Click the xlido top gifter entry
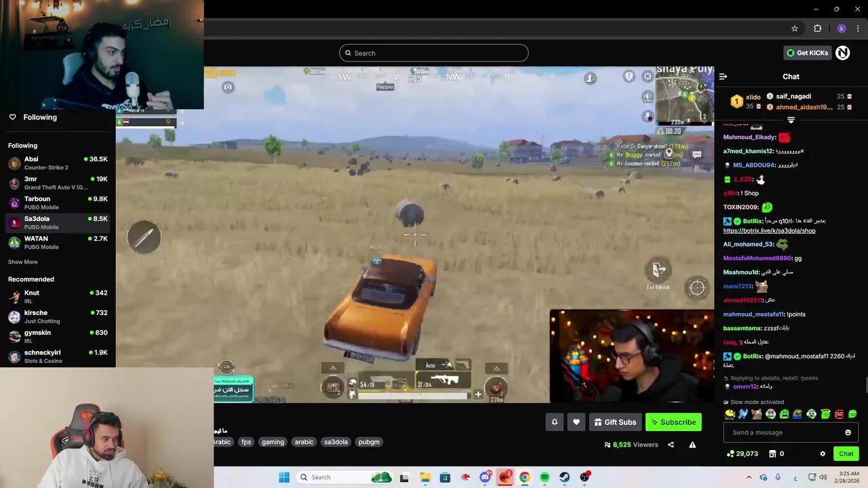This screenshot has height=488, width=868. coord(746,102)
